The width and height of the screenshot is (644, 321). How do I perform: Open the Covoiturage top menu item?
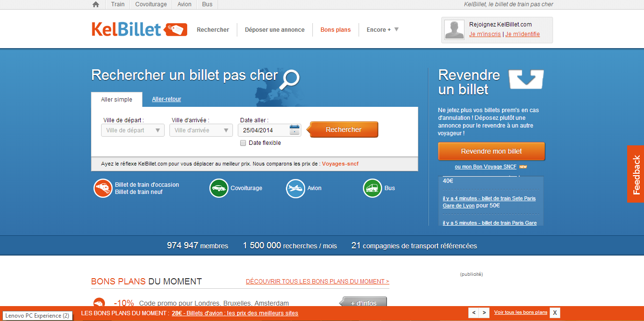coord(151,4)
